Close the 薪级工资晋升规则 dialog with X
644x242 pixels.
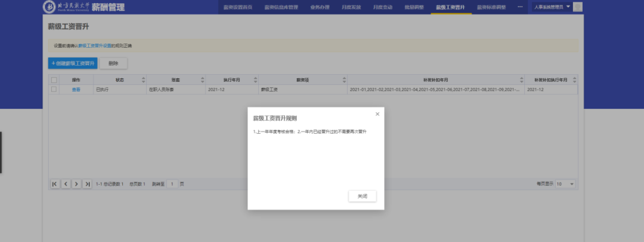[377, 114]
